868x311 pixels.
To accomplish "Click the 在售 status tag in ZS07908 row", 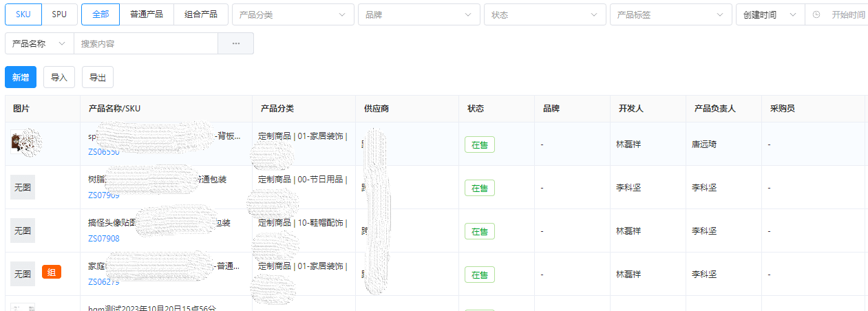I will pyautogui.click(x=480, y=231).
